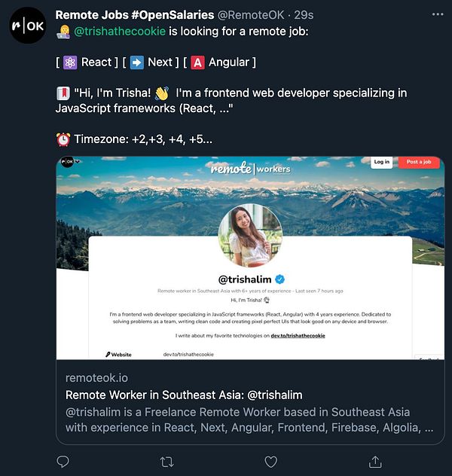Like the tweet with the heart icon

point(270,462)
